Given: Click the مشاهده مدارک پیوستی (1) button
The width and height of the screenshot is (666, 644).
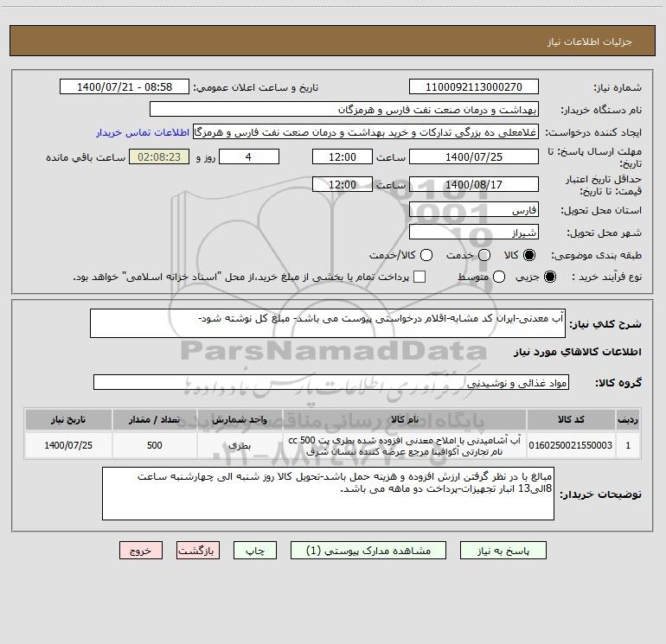Looking at the screenshot, I should tap(368, 551).
